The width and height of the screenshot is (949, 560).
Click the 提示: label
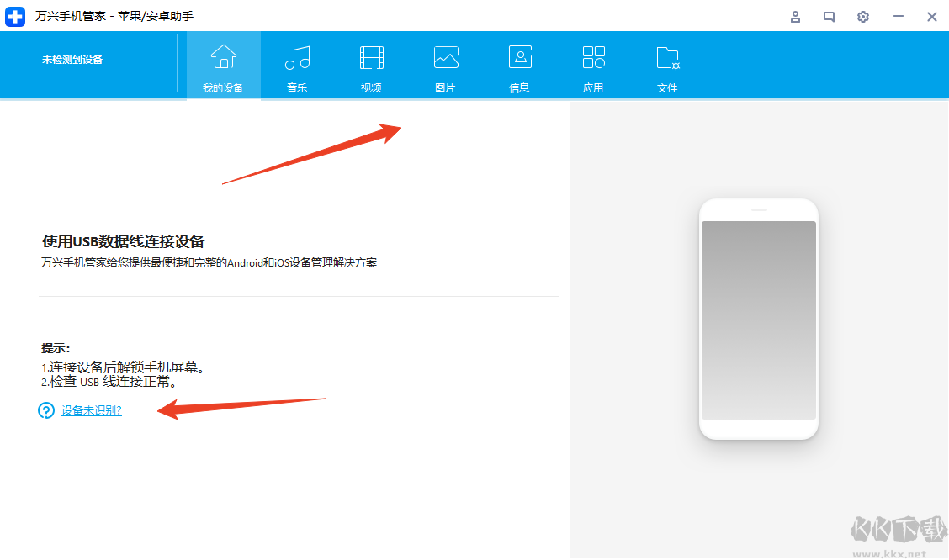click(56, 348)
